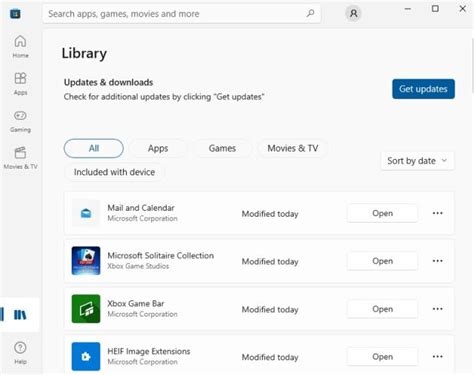Select the Movies & TV filter tab
The height and width of the screenshot is (375, 474).
click(293, 148)
